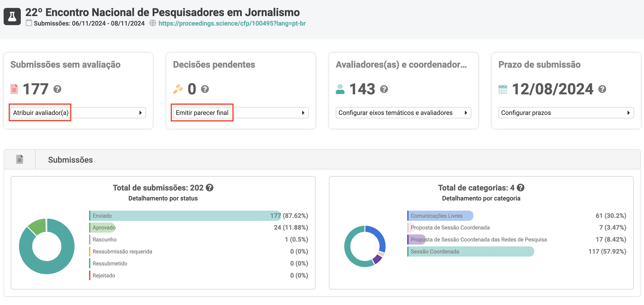Click the category donut chart
The image size is (644, 305).
pyautogui.click(x=365, y=246)
